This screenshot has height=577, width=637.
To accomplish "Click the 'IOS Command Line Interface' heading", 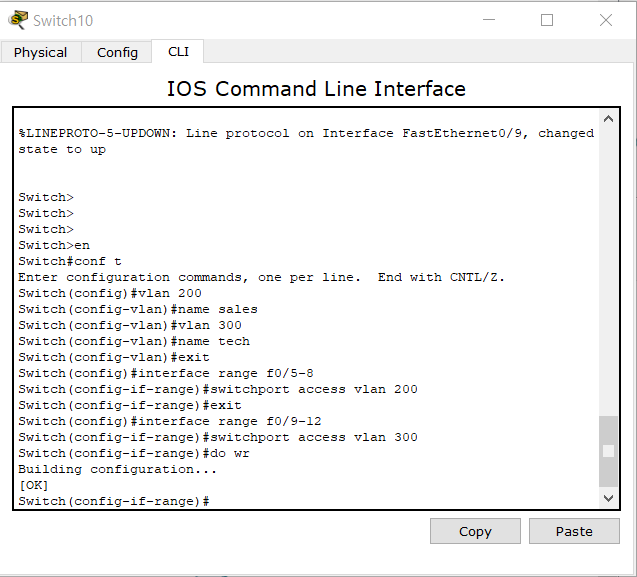I will click(x=316, y=89).
